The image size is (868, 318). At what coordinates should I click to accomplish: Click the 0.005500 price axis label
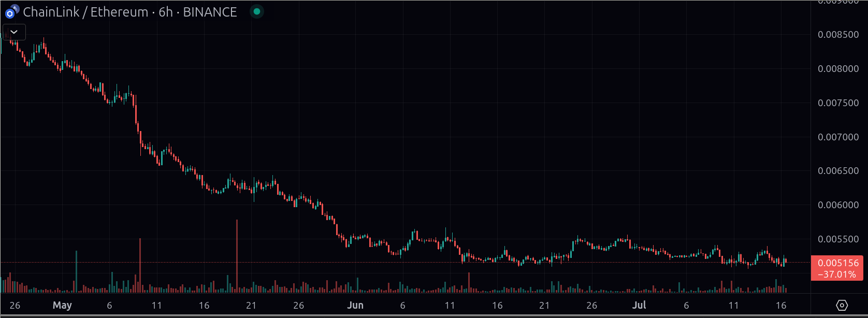pyautogui.click(x=838, y=239)
